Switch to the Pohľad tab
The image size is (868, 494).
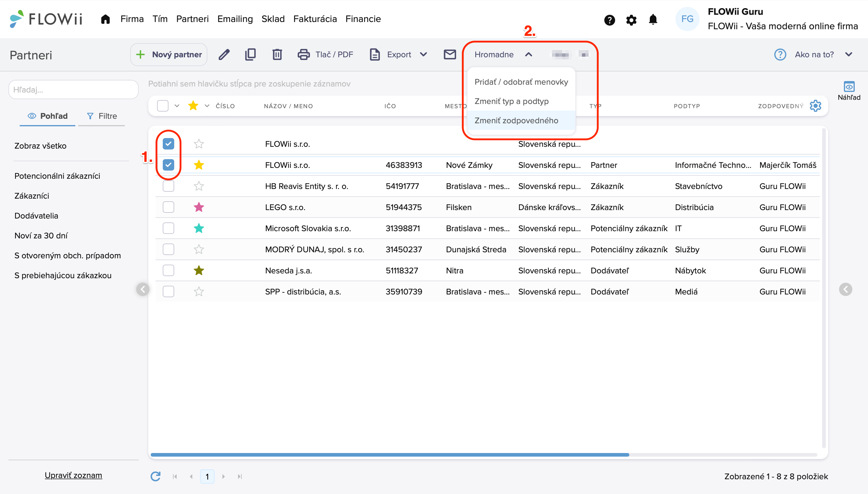point(48,116)
